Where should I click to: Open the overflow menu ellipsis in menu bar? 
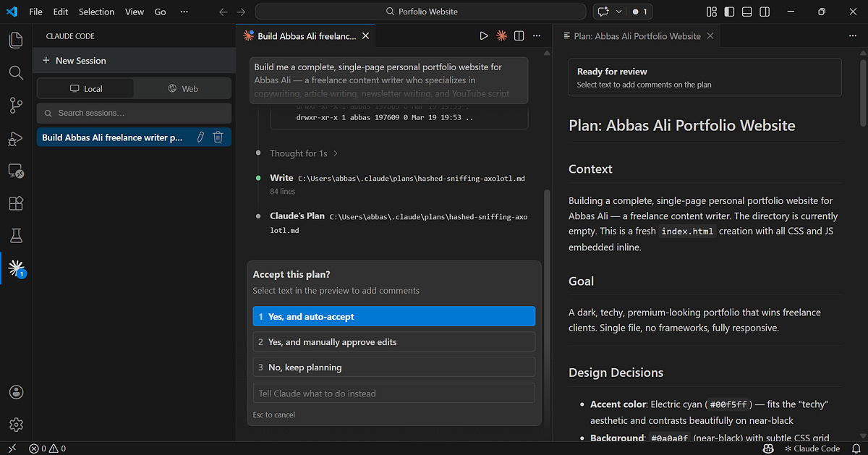(x=184, y=12)
